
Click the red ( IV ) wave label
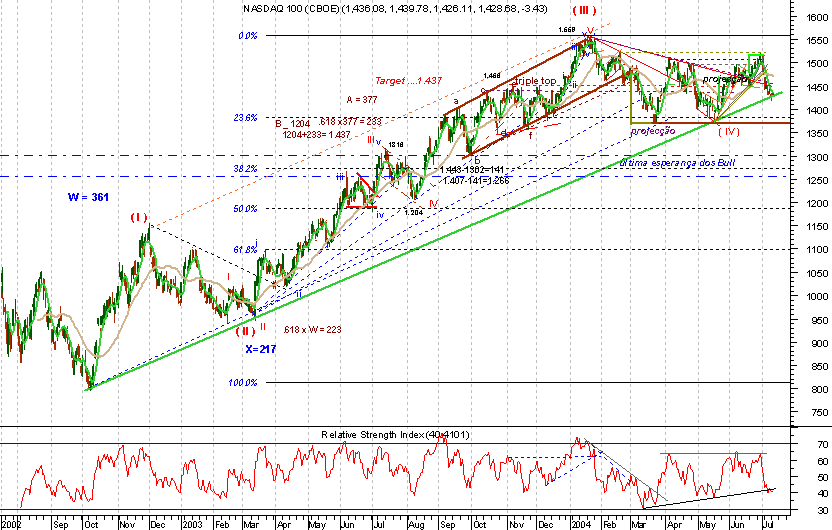(x=729, y=132)
